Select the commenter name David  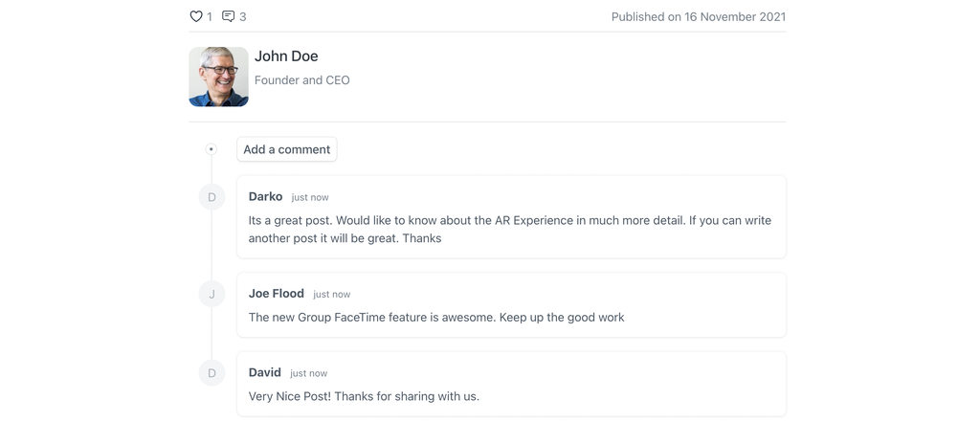coord(264,372)
